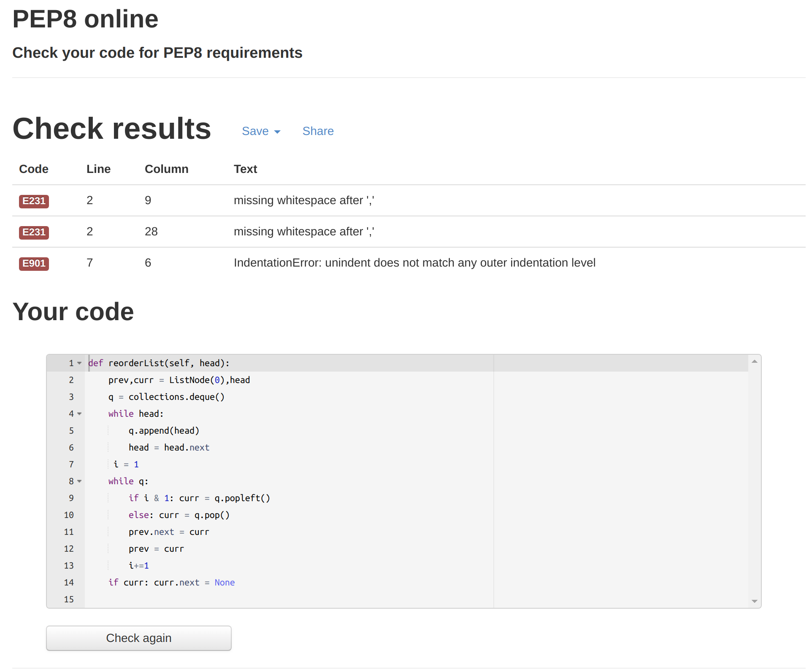Viewport: 812px width, 669px height.
Task: Place cursor on line 7 'i = 1'
Action: (x=126, y=464)
